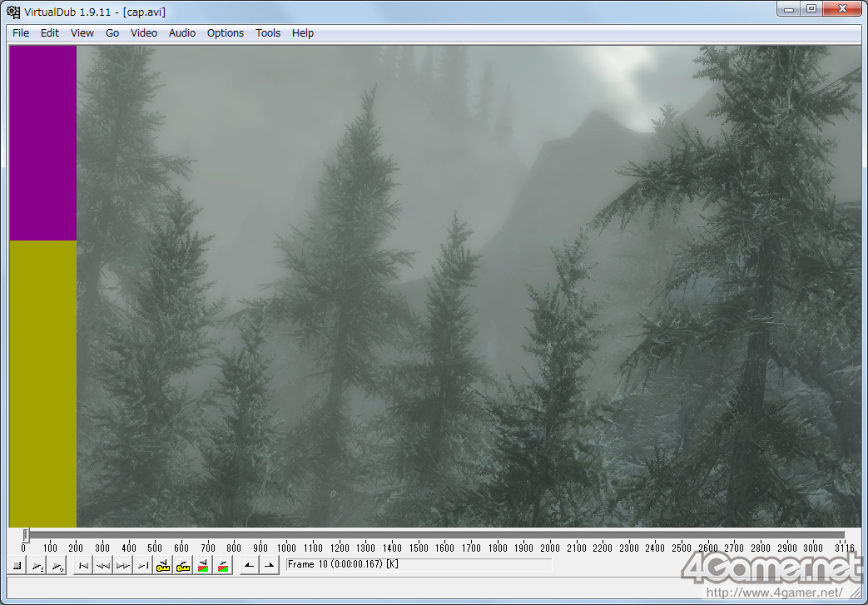The height and width of the screenshot is (605, 868).
Task: Go to next keyframe
Action: [183, 566]
